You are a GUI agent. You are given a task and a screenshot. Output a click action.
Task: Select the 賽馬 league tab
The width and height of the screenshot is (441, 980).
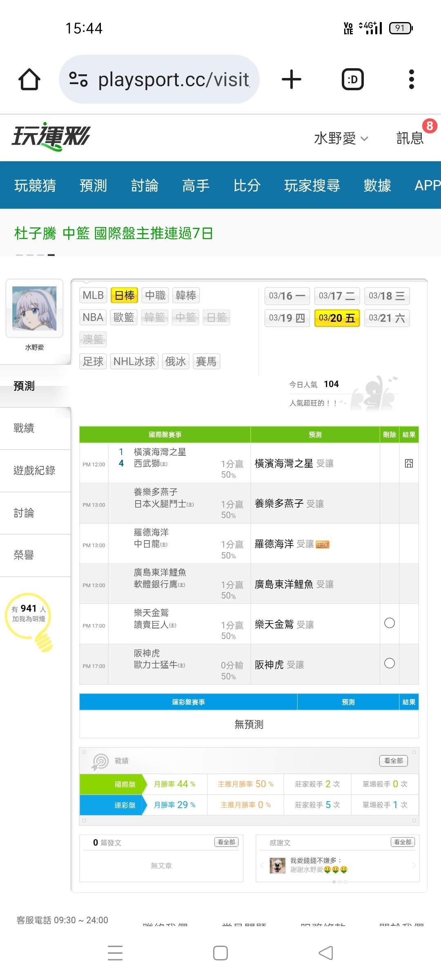(206, 361)
